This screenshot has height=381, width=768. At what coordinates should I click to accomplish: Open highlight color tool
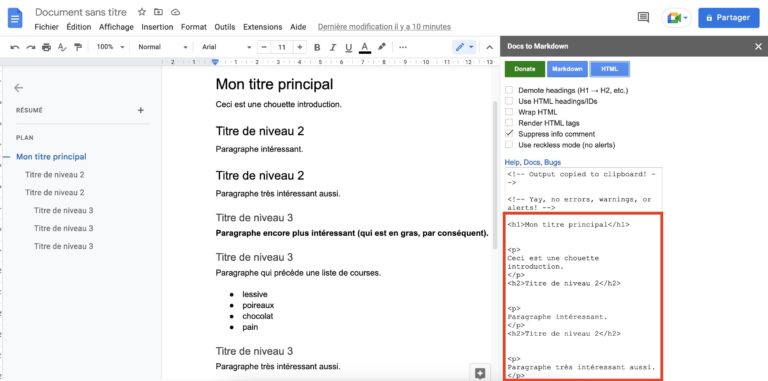pos(382,47)
